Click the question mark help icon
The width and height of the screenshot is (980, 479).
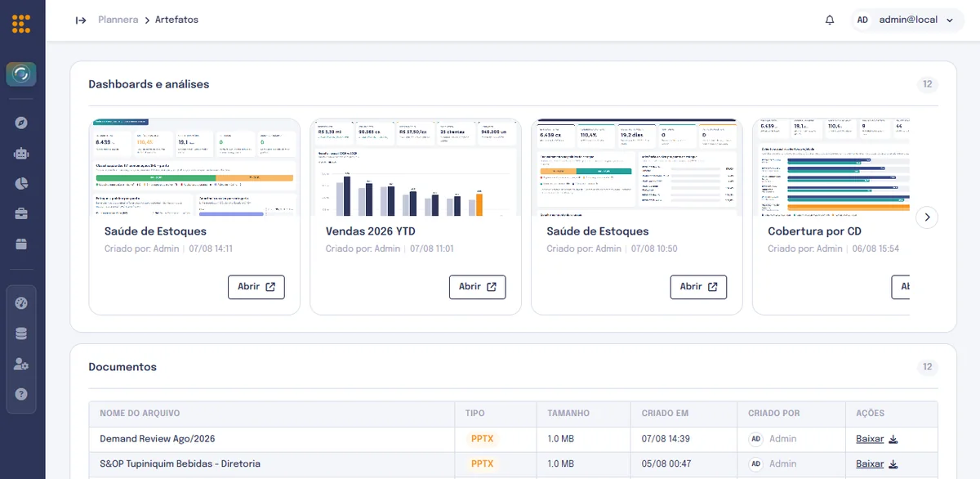21,394
